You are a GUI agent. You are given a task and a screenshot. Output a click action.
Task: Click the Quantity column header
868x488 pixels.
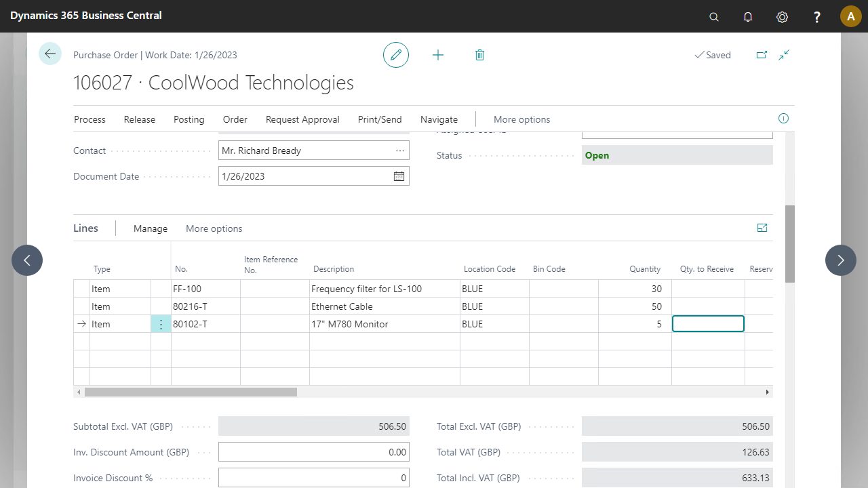tap(645, 269)
